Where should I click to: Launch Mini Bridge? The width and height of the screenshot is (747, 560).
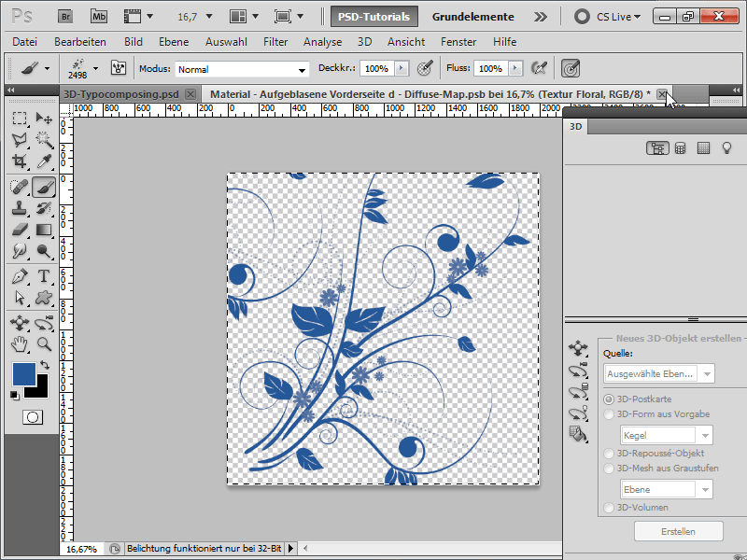(99, 17)
